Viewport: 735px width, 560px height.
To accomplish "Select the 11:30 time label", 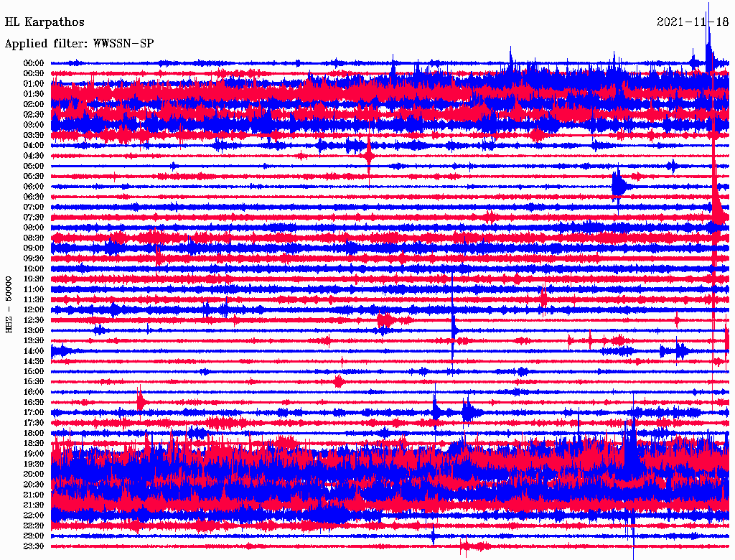I will pos(34,299).
